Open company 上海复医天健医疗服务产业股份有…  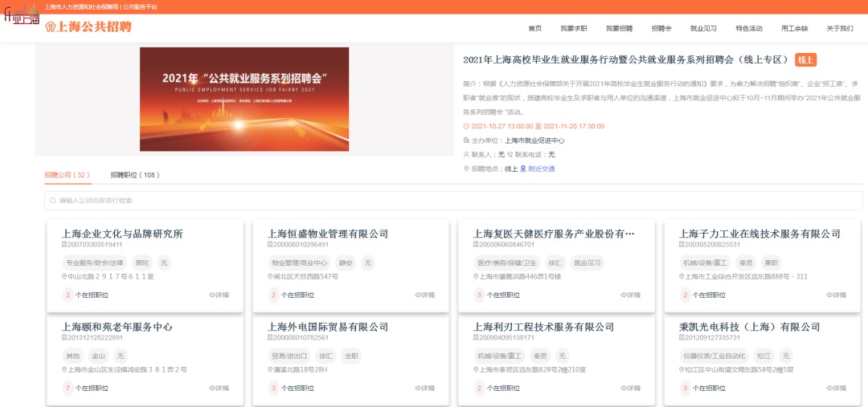[x=554, y=234]
